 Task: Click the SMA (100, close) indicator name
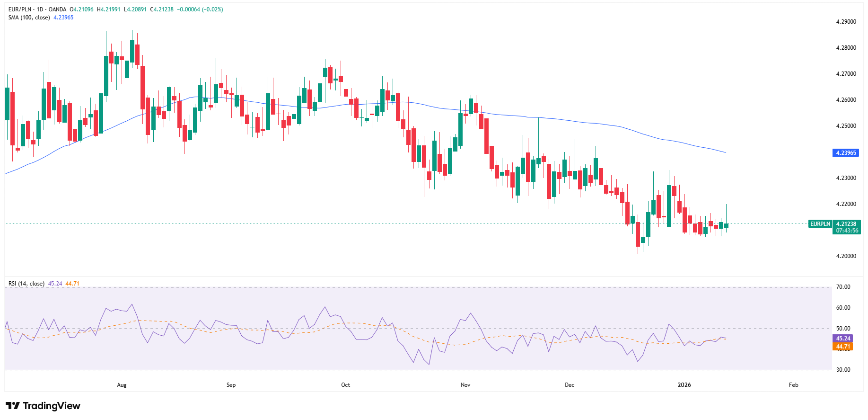(x=29, y=18)
